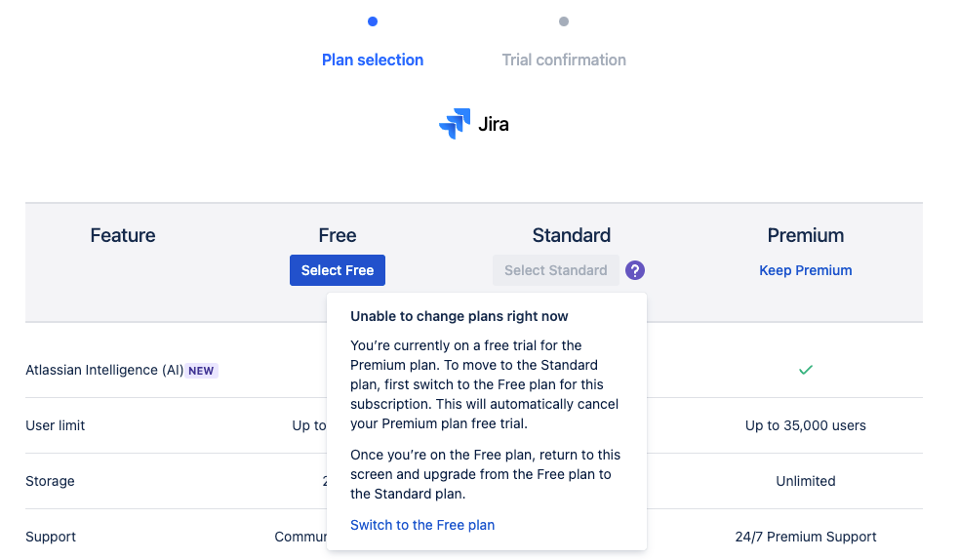Click the gray Trial confirmation step dot

(564, 21)
